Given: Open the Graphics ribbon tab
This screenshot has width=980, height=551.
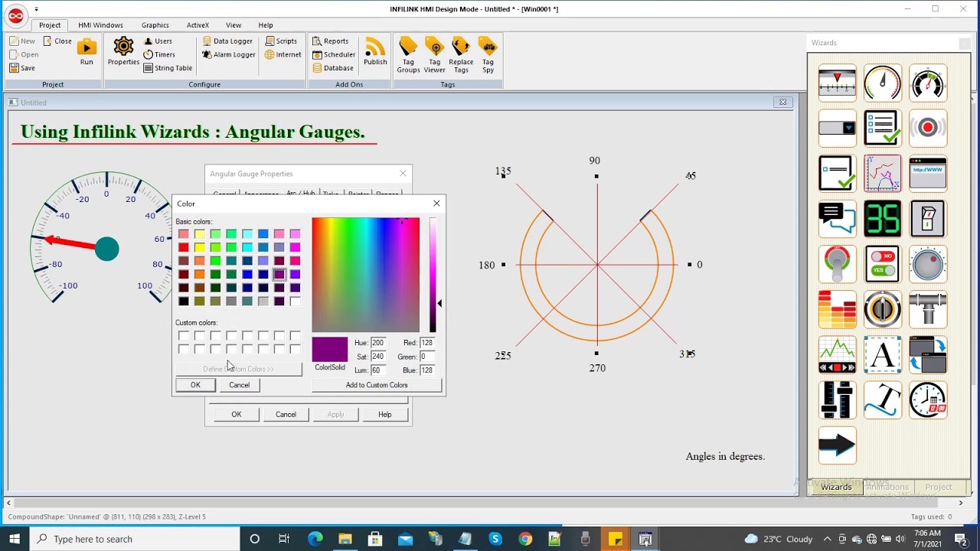Looking at the screenshot, I should click(x=155, y=25).
